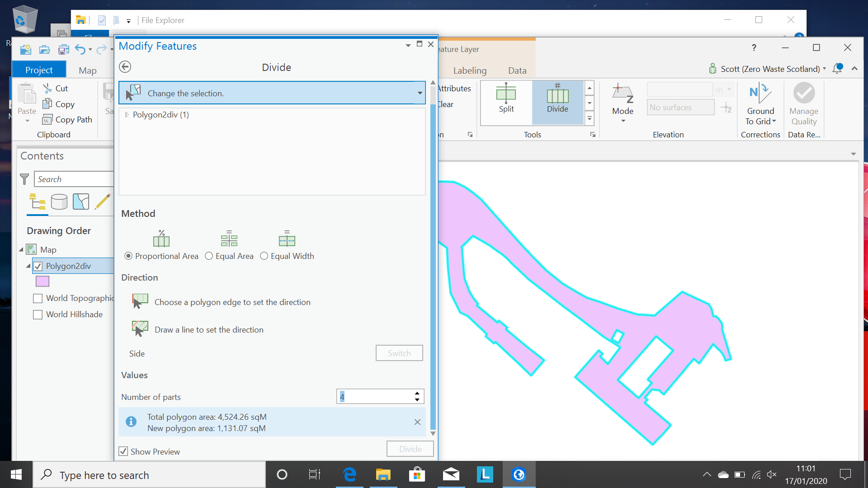The height and width of the screenshot is (488, 868).
Task: Toggle the Show Preview checkbox
Action: [x=123, y=451]
